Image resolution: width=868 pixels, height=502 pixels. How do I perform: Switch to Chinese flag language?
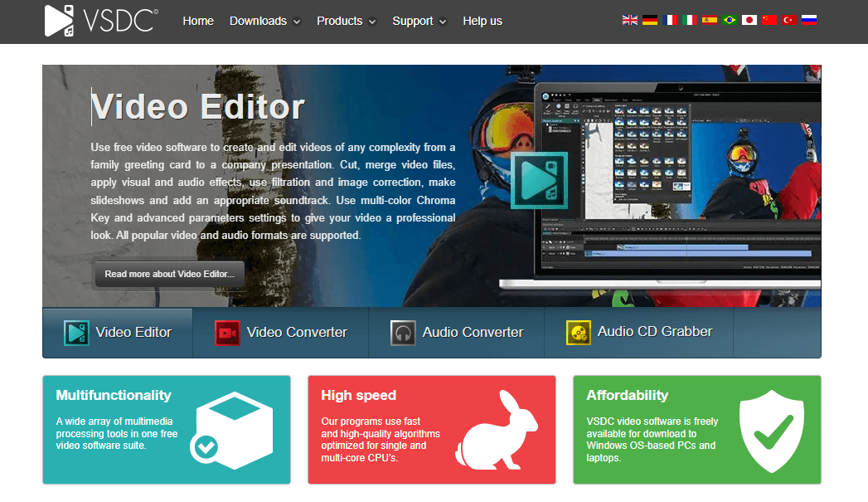[x=769, y=20]
